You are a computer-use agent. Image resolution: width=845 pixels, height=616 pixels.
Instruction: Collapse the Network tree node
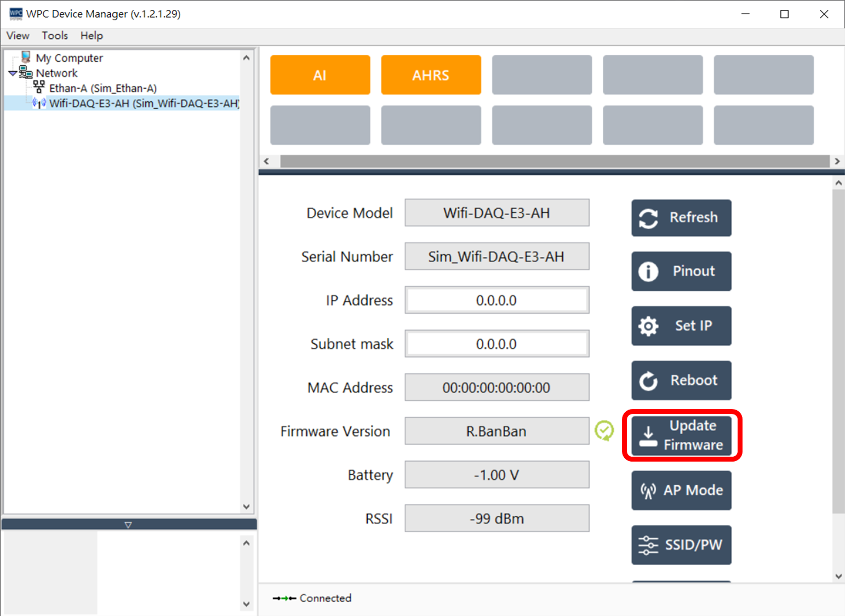pyautogui.click(x=13, y=73)
